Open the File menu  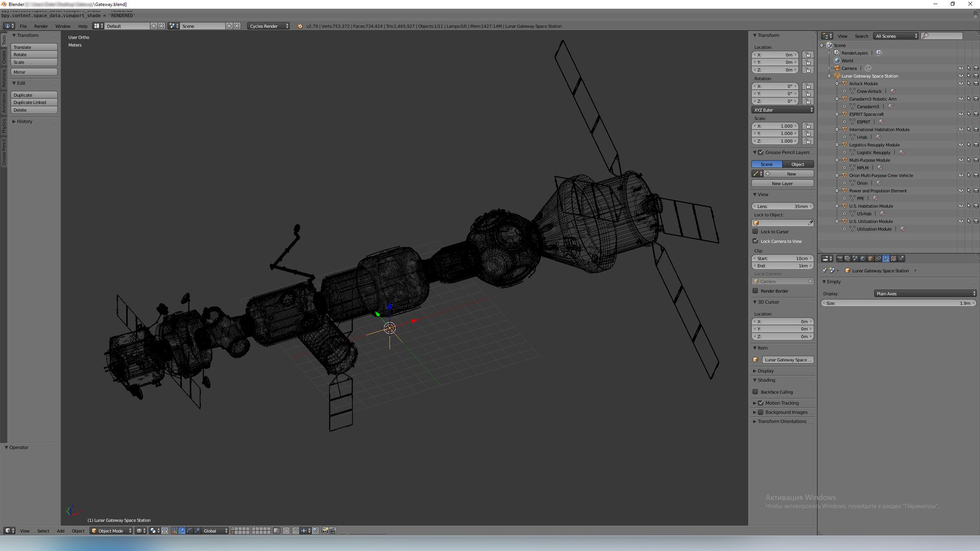(x=23, y=26)
